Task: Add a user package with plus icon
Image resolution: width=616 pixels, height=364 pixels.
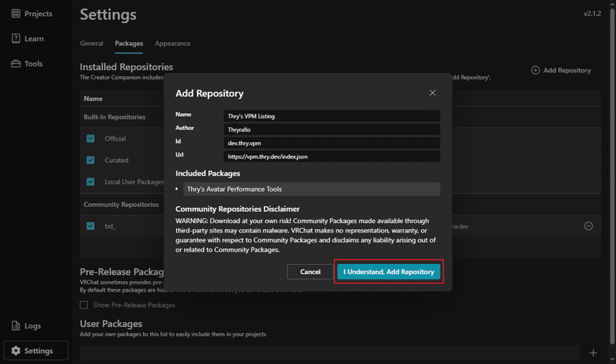Action: (593, 353)
